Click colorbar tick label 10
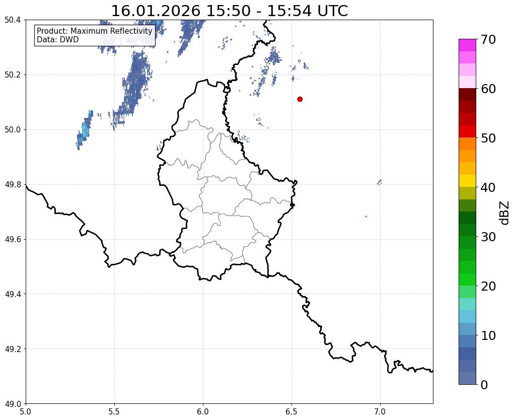The width and height of the screenshot is (515, 420). [x=488, y=335]
